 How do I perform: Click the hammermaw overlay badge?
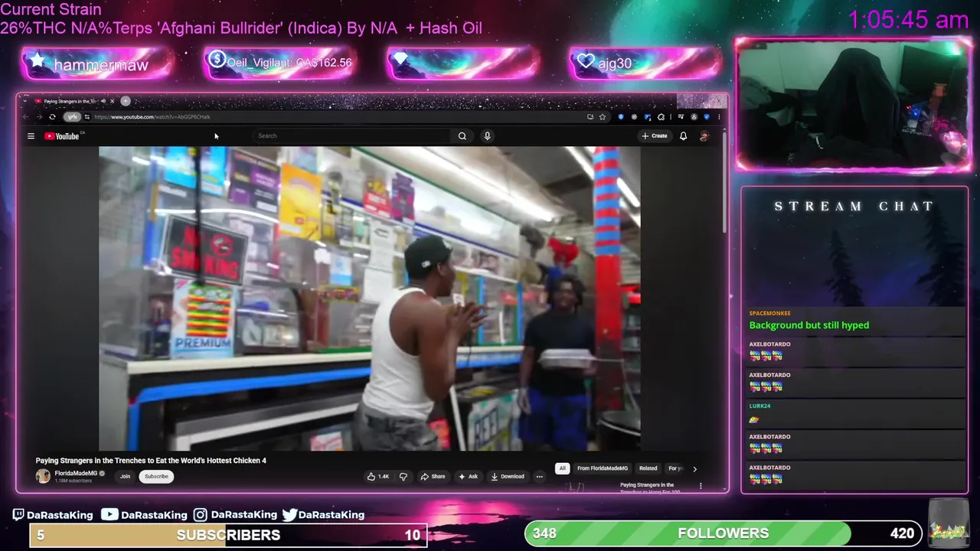pos(98,64)
